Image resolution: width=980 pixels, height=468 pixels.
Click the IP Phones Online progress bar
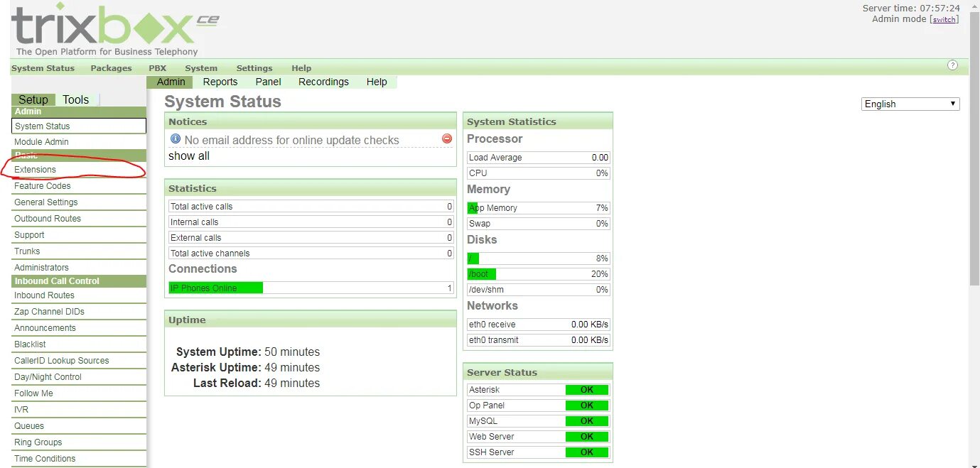click(x=311, y=288)
